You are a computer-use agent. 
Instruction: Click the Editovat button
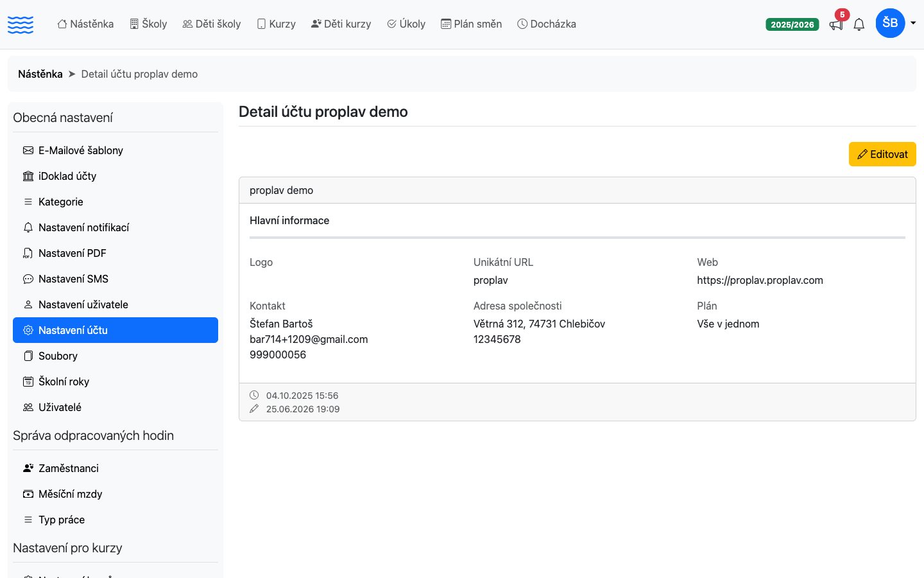coord(882,154)
